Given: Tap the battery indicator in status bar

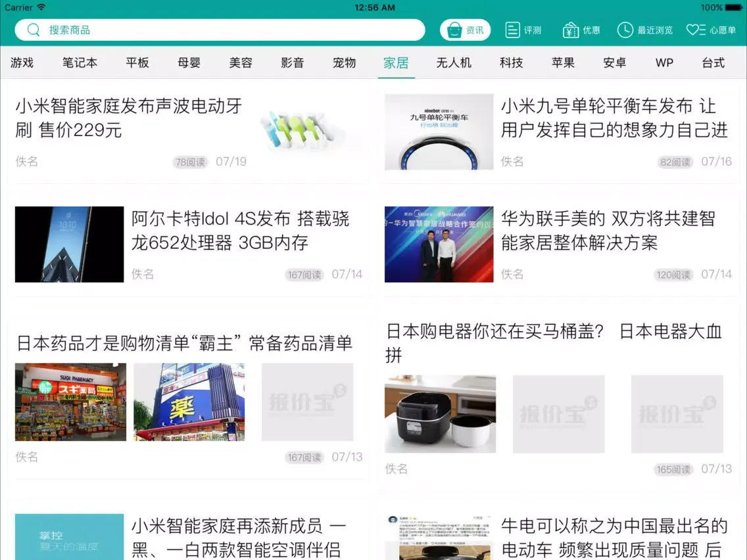Looking at the screenshot, I should tap(733, 7).
